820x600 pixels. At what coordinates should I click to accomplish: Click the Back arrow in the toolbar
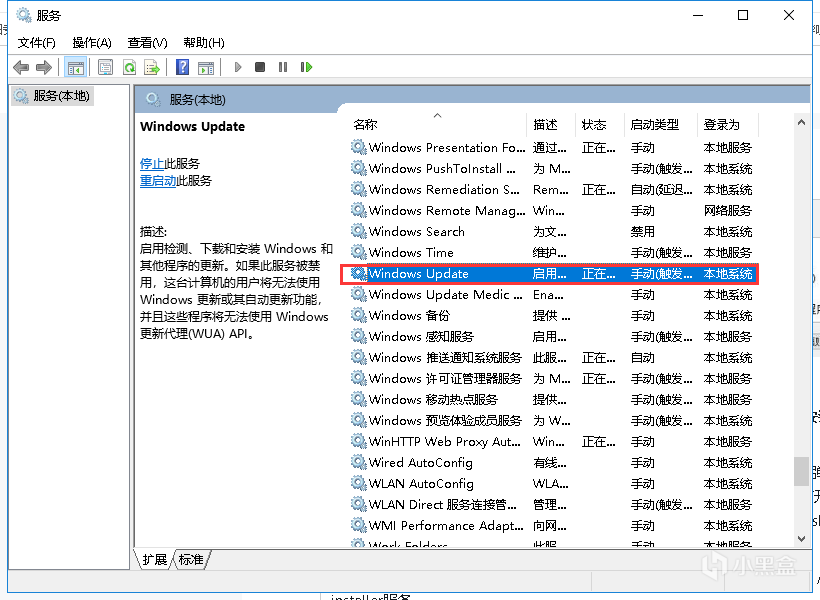click(21, 67)
